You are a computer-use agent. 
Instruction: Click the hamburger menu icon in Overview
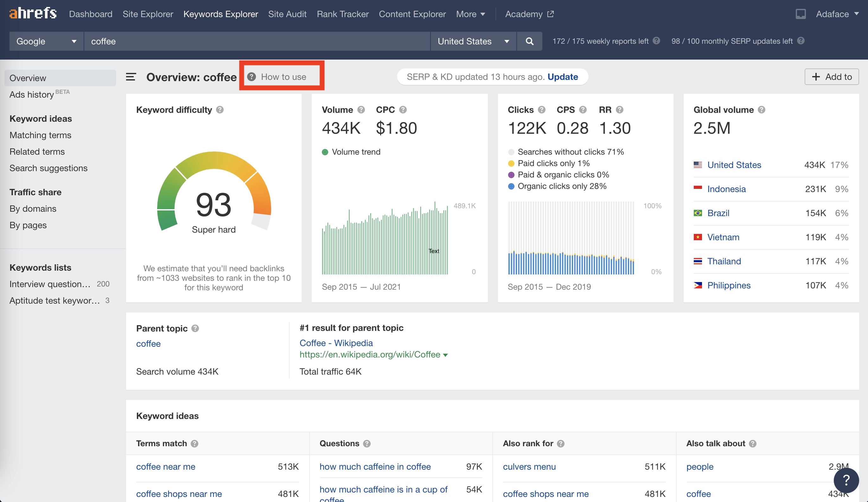click(131, 76)
